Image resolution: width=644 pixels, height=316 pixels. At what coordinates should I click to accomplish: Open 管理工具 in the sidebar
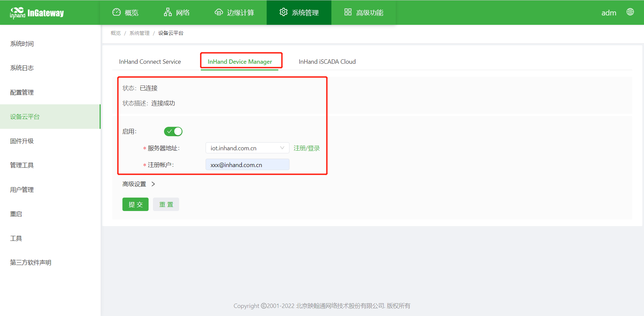point(50,165)
